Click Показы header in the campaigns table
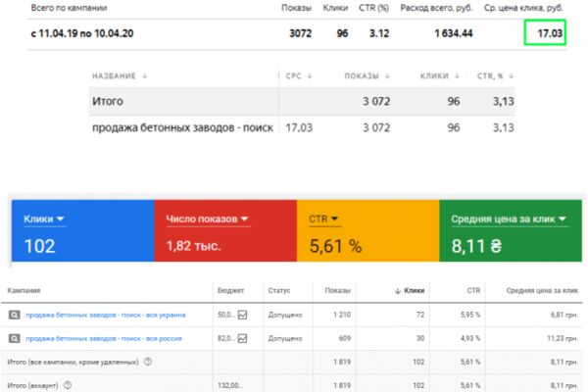 pos(337,290)
